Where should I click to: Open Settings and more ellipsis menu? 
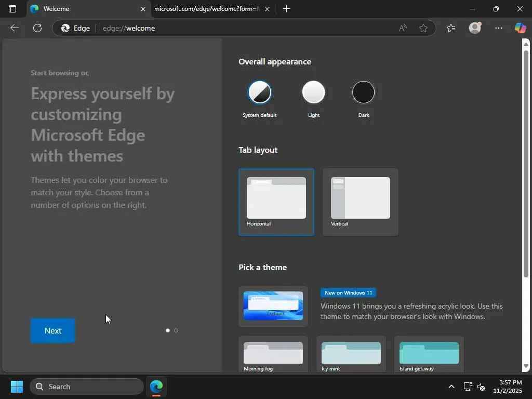(x=498, y=28)
